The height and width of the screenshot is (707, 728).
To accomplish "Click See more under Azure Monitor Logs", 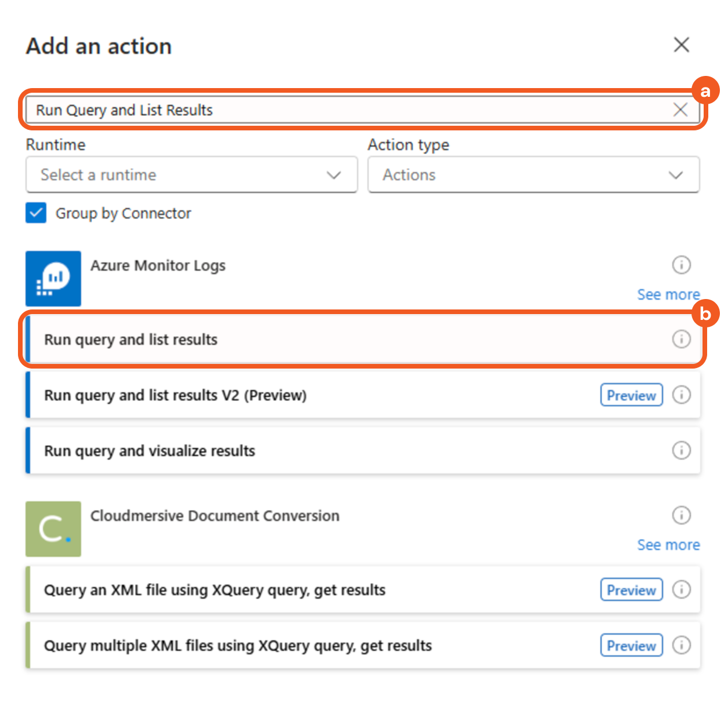I will click(x=668, y=294).
